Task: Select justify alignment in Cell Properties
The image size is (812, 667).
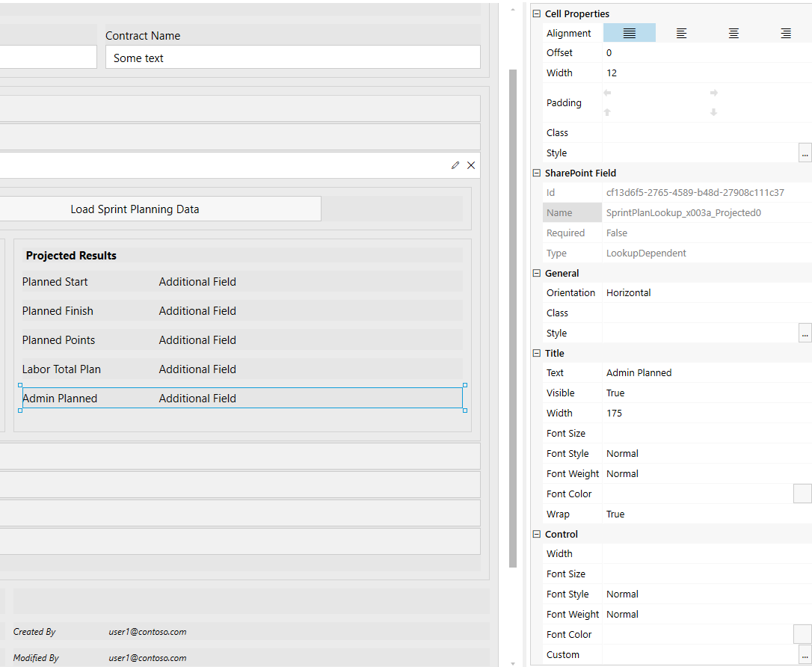Action: pos(630,33)
